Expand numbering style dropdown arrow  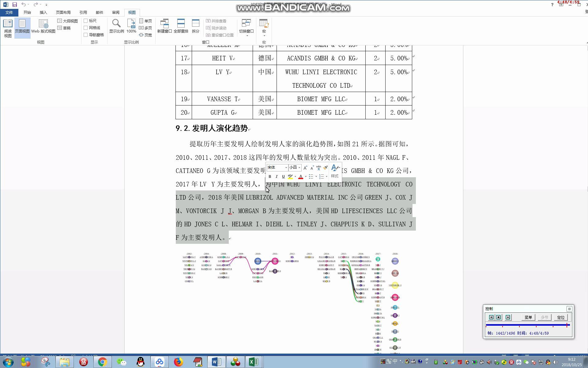[x=326, y=177]
